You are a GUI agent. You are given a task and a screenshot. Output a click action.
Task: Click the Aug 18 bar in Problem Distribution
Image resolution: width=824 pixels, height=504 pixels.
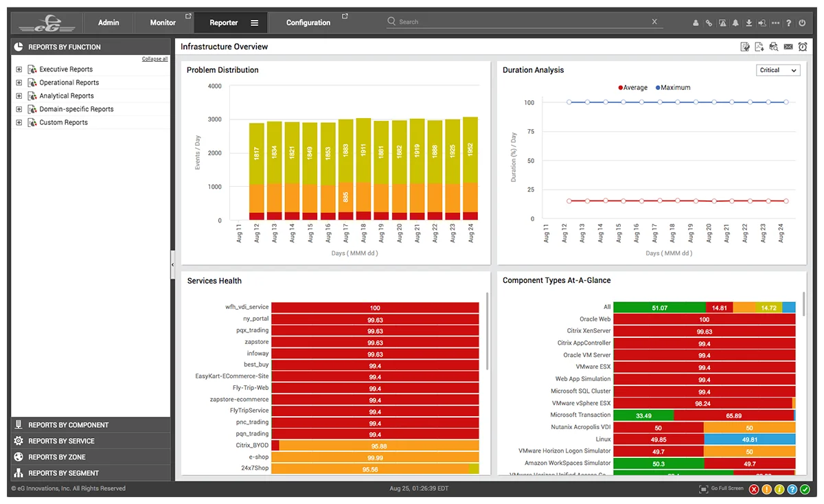point(363,169)
